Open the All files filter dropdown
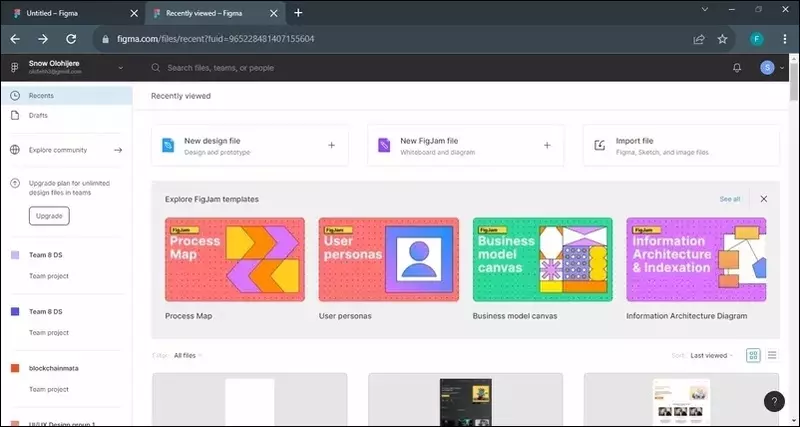 click(x=188, y=356)
